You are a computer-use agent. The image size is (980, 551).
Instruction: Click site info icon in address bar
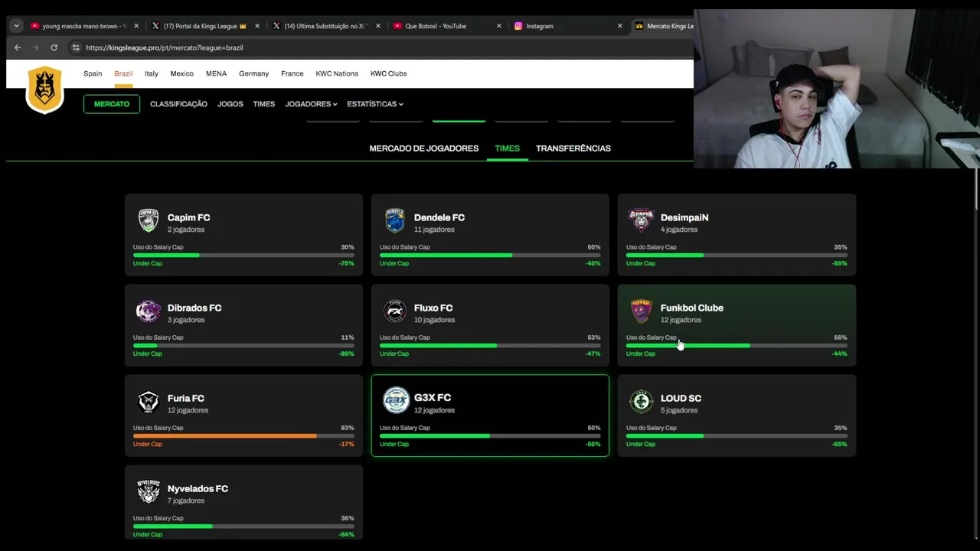click(x=76, y=47)
